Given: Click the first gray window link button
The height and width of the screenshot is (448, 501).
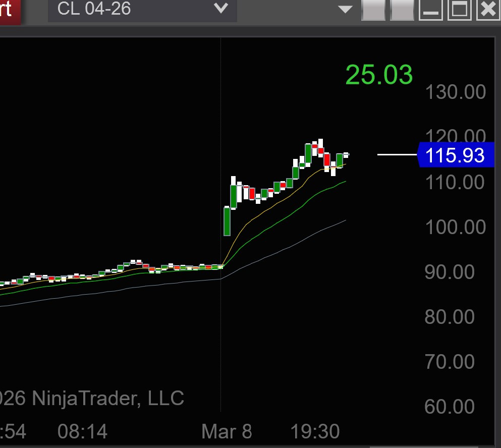Looking at the screenshot, I should pos(374,9).
